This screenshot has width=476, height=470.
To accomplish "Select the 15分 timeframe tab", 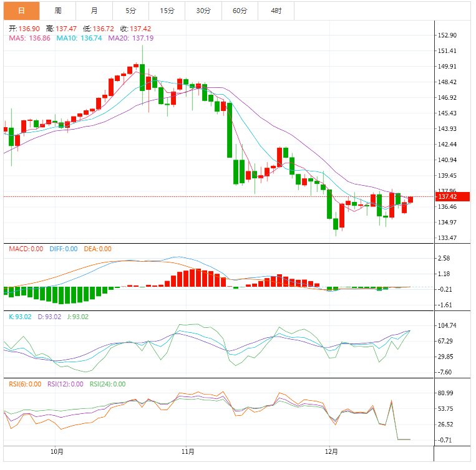I will click(167, 11).
